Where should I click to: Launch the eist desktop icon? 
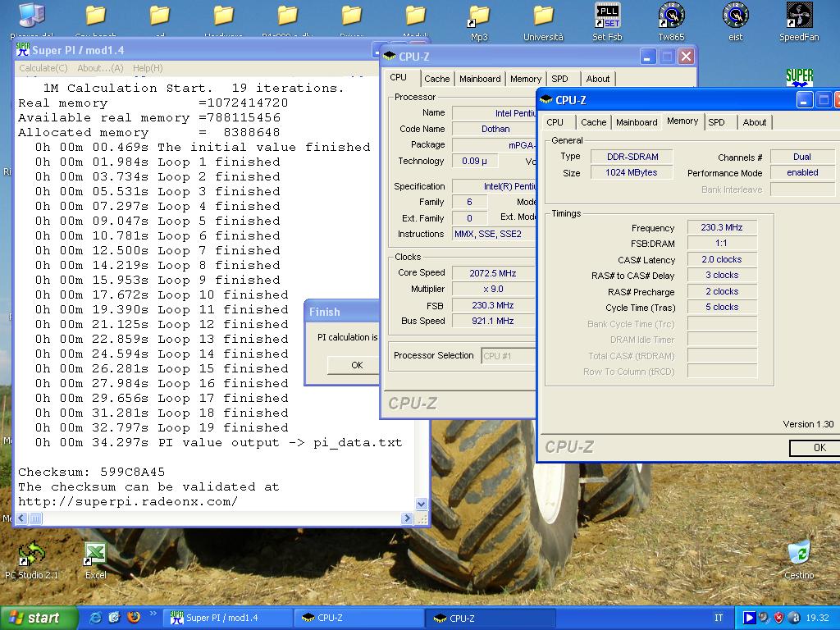point(735,21)
